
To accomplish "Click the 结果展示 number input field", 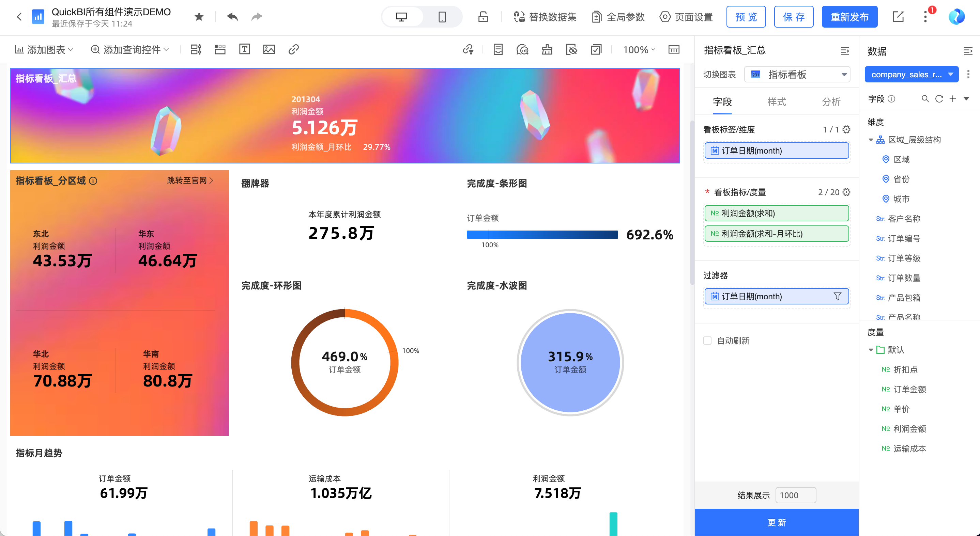I will (796, 495).
